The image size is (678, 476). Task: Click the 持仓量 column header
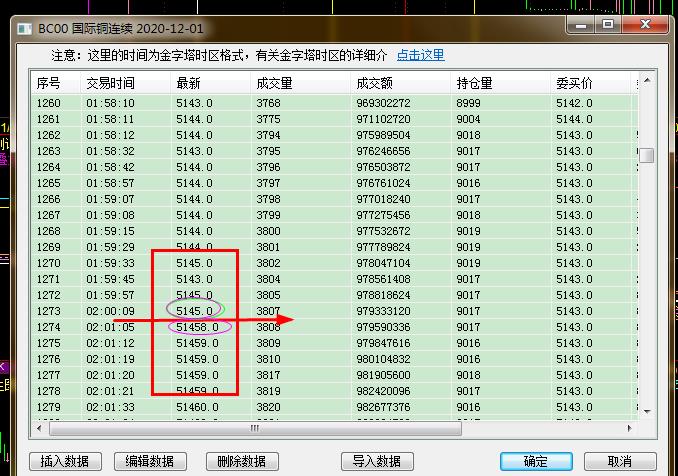tap(500, 83)
